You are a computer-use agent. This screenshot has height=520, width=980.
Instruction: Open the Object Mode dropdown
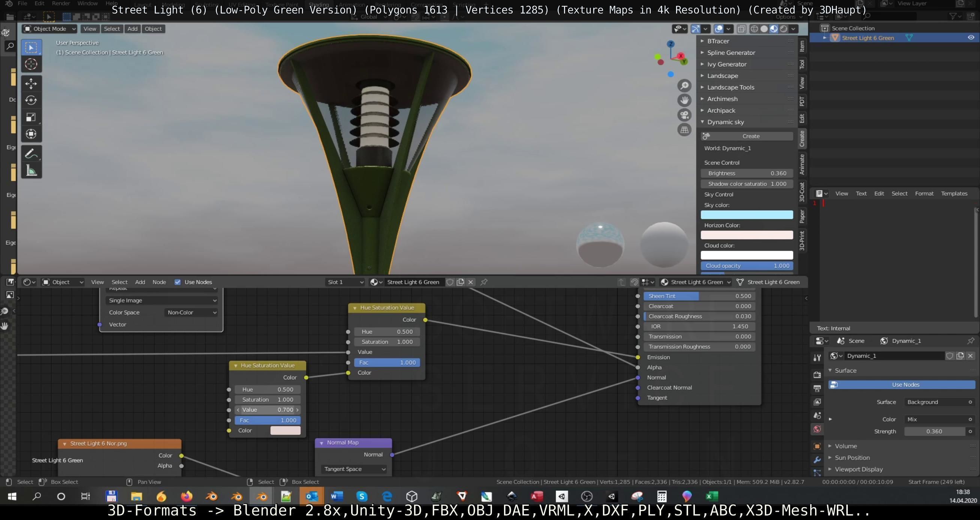49,29
